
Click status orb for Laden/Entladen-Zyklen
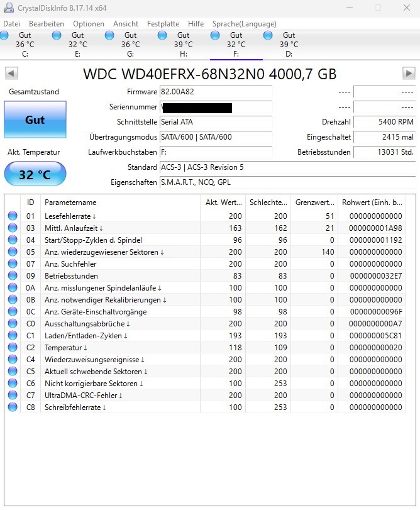tap(13, 335)
